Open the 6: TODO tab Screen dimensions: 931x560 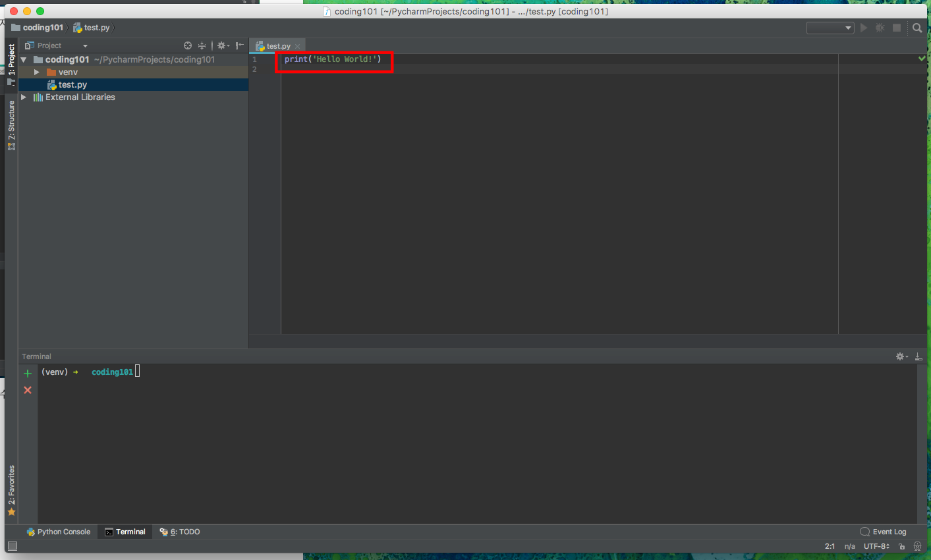tap(180, 532)
